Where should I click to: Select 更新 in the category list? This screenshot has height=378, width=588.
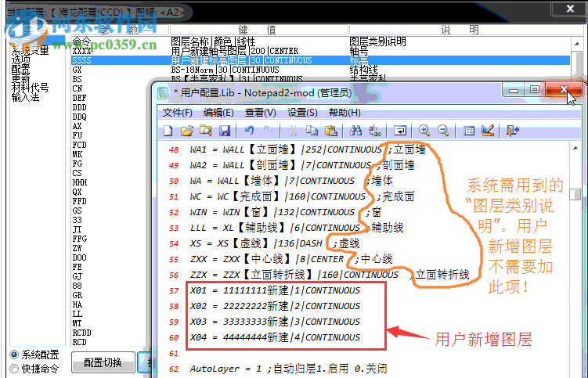coord(20,78)
